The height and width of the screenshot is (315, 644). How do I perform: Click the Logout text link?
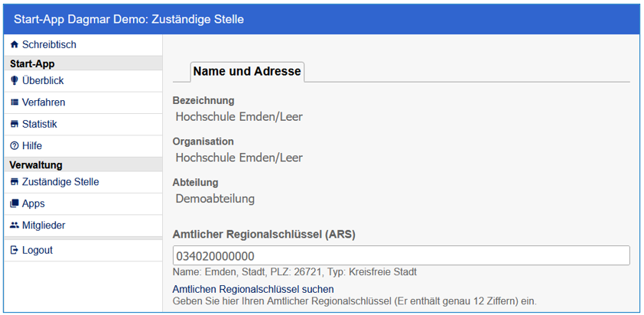37,250
